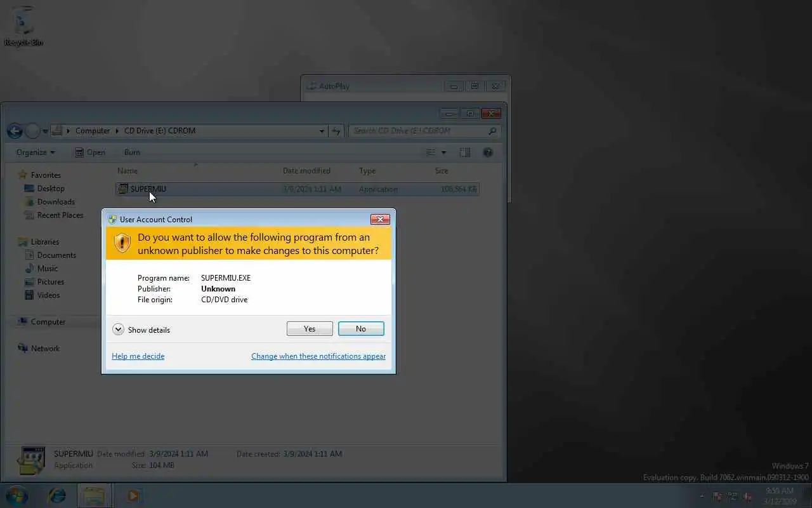Click the volume tray icon

coord(748,497)
